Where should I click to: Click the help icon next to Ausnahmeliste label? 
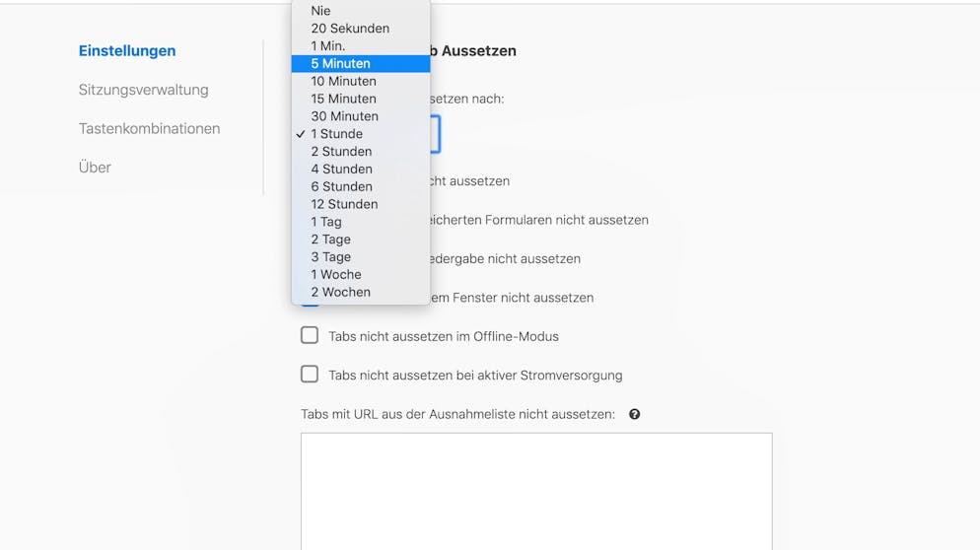pyautogui.click(x=634, y=414)
